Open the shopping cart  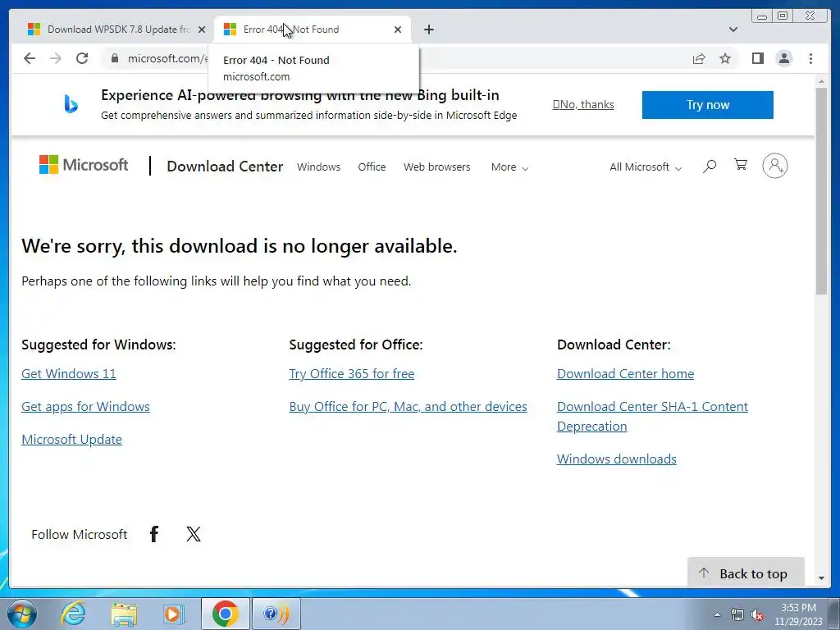click(x=741, y=164)
